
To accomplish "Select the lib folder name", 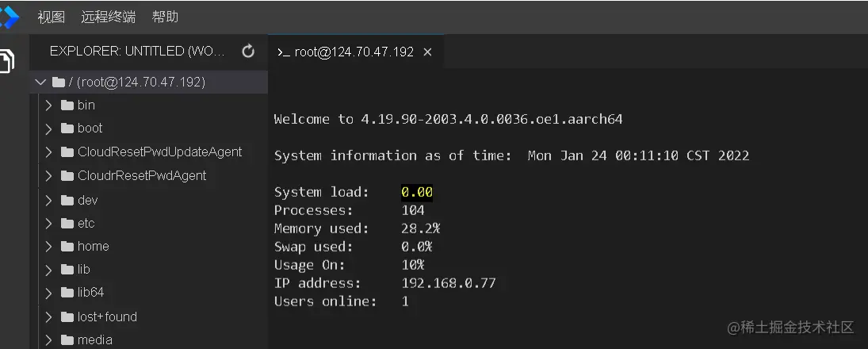I will click(x=83, y=270).
